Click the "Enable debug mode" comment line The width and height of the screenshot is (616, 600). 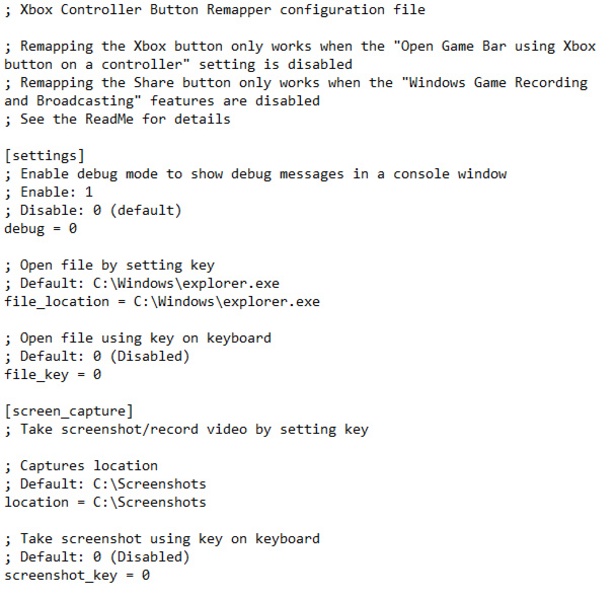point(255,174)
